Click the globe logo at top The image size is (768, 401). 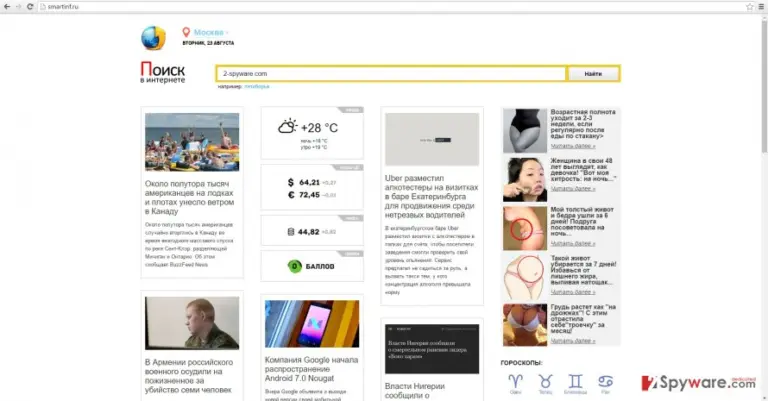153,38
